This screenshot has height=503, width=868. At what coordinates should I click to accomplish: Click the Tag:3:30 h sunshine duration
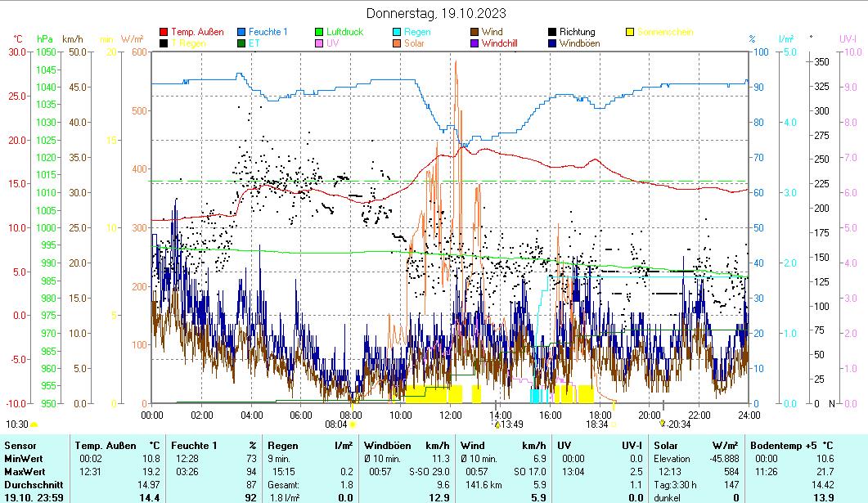675,485
